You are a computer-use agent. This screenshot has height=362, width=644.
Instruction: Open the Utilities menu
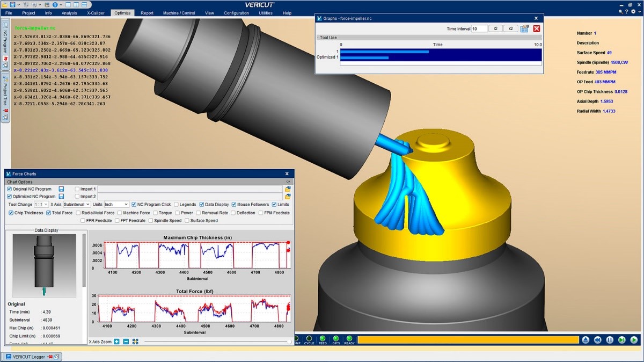pyautogui.click(x=266, y=13)
